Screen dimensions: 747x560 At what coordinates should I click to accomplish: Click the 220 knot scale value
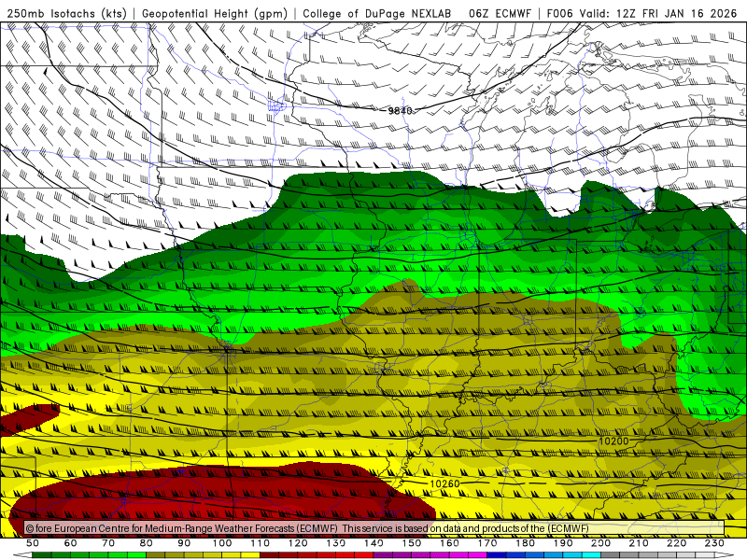pos(676,543)
